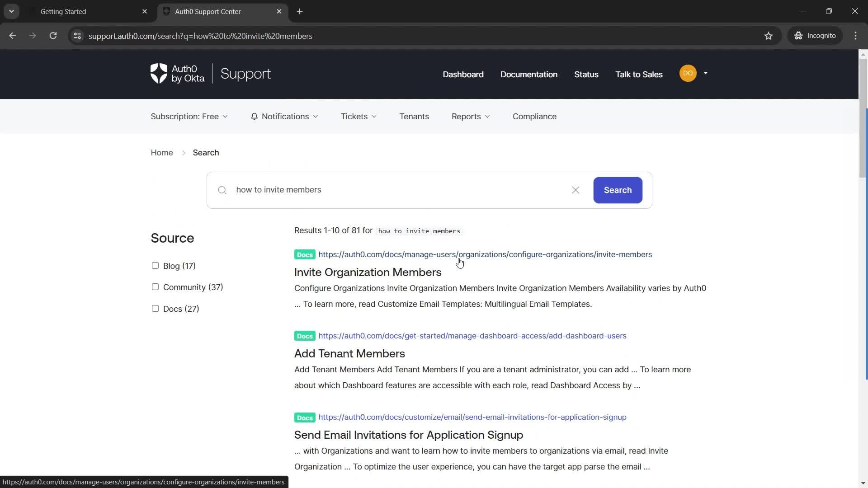Close the Getting Started tab
Viewport: 868px width, 488px height.
coord(145,11)
